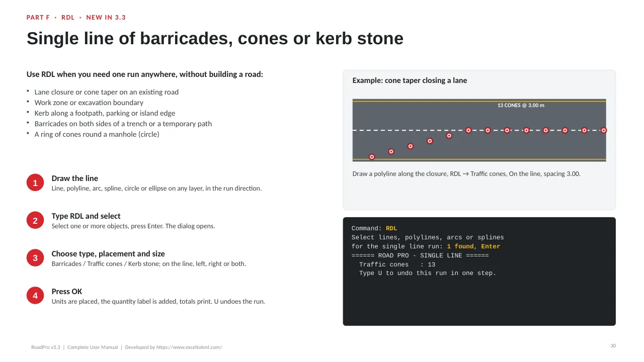The width and height of the screenshot is (644, 362).
Task: Click the slide title about barricades and cones
Action: click(x=215, y=38)
